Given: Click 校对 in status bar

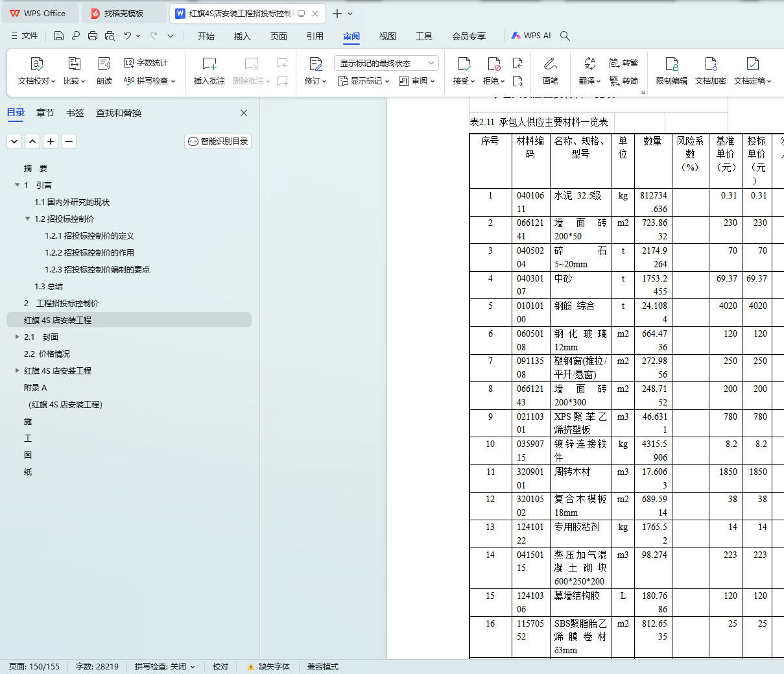Looking at the screenshot, I should [x=220, y=666].
